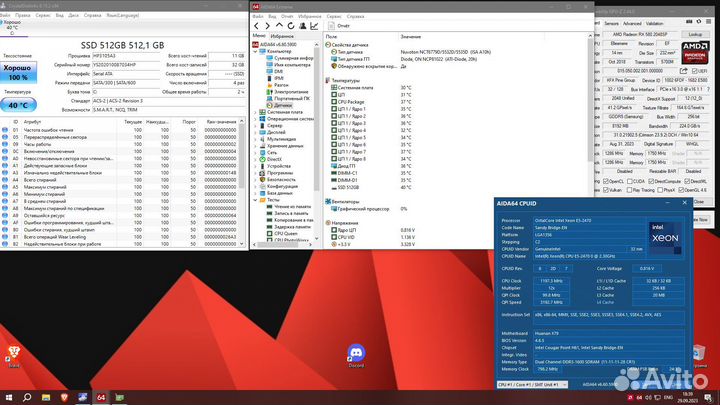
Task: Open Advanced tab in GPU-Z
Action: pyautogui.click(x=632, y=23)
